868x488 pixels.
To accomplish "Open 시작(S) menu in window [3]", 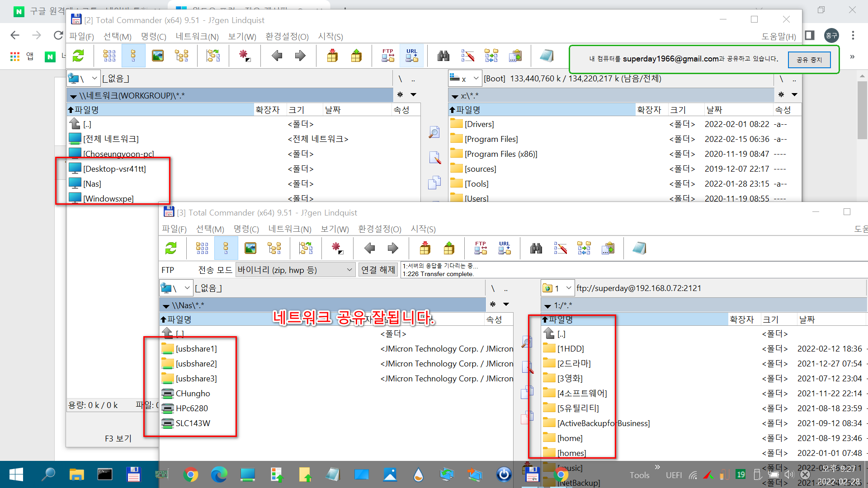I will 423,229.
